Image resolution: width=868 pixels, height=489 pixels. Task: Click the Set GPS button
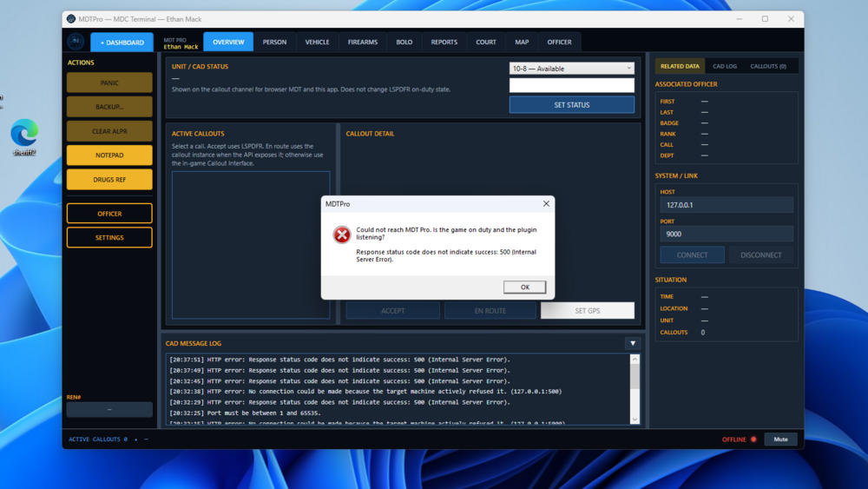tap(588, 311)
